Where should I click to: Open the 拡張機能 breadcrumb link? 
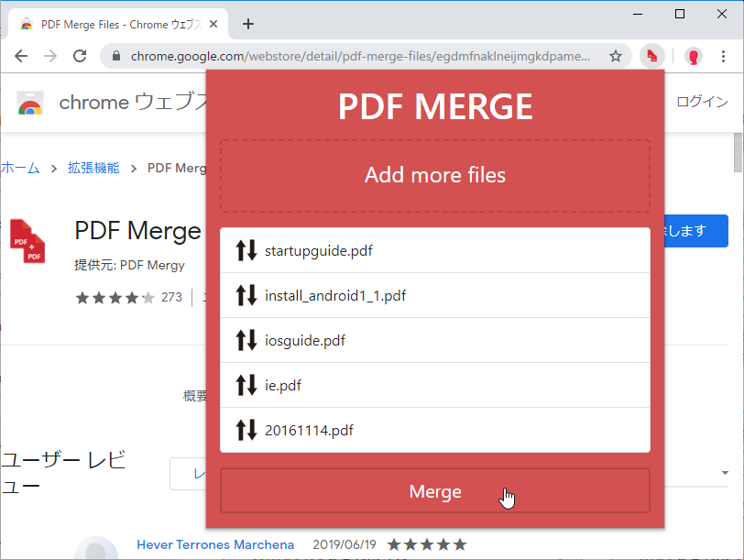93,168
